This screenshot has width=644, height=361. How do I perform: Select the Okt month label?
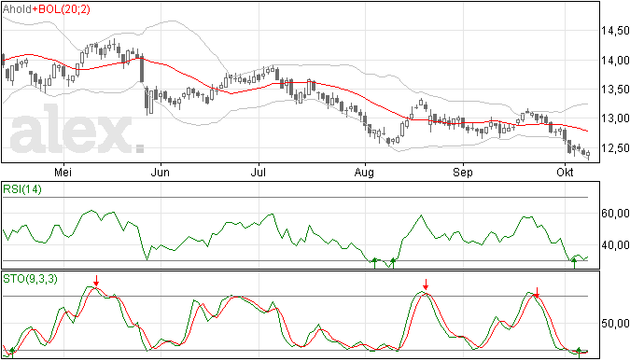[x=565, y=173]
